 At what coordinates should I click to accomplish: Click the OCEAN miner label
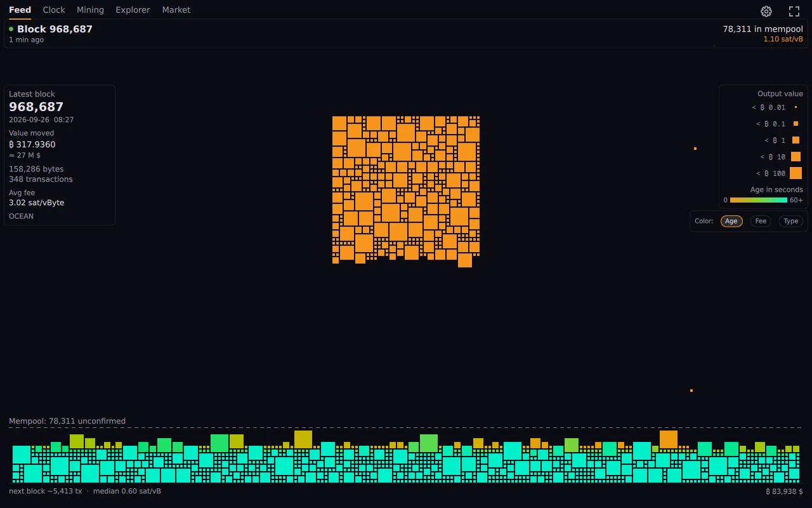[x=21, y=217]
